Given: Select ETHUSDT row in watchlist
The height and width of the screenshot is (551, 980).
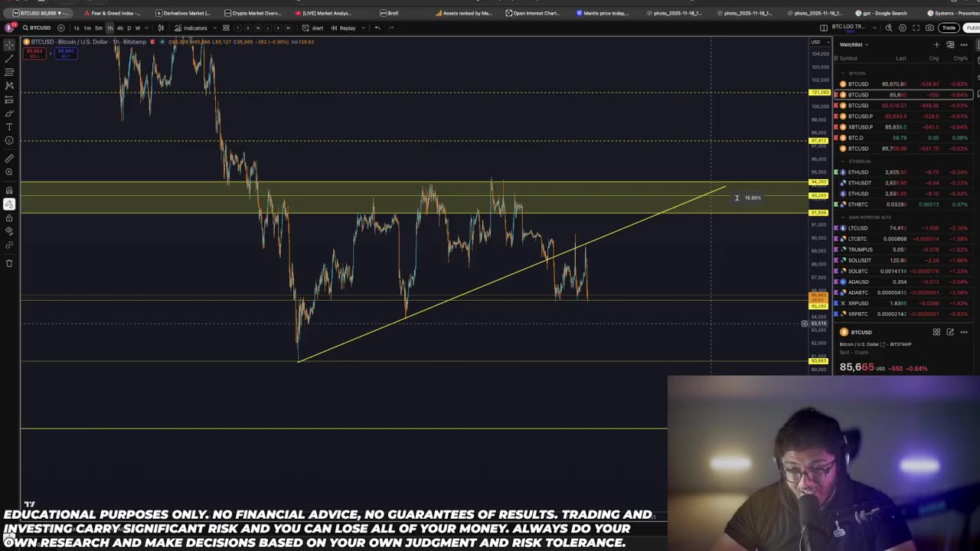Looking at the screenshot, I should 903,183.
